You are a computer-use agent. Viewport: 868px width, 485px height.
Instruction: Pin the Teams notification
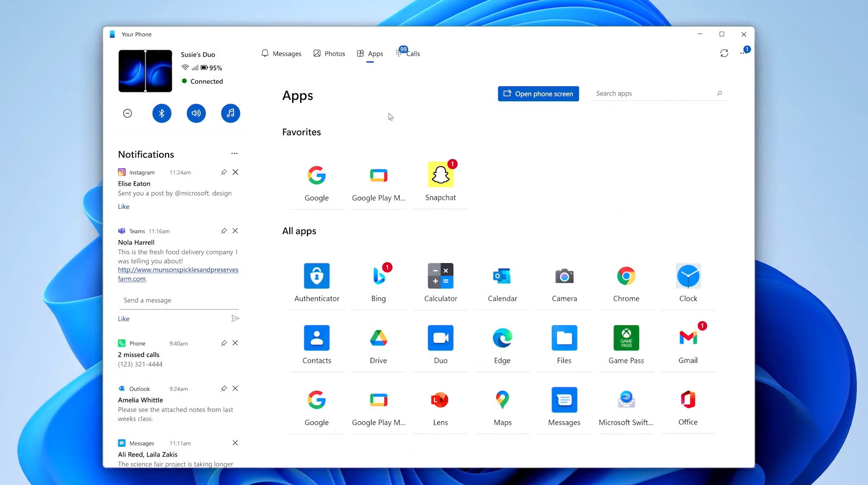[x=224, y=231]
